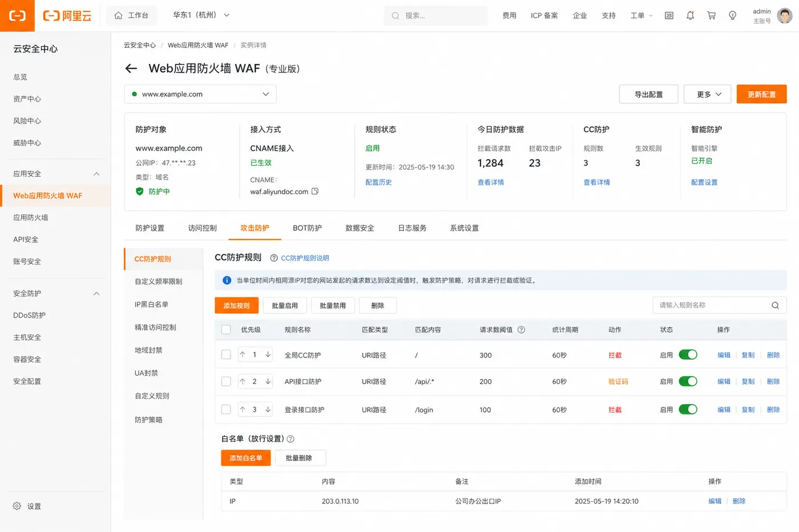Switch to the BOT防护 tab

pos(307,228)
